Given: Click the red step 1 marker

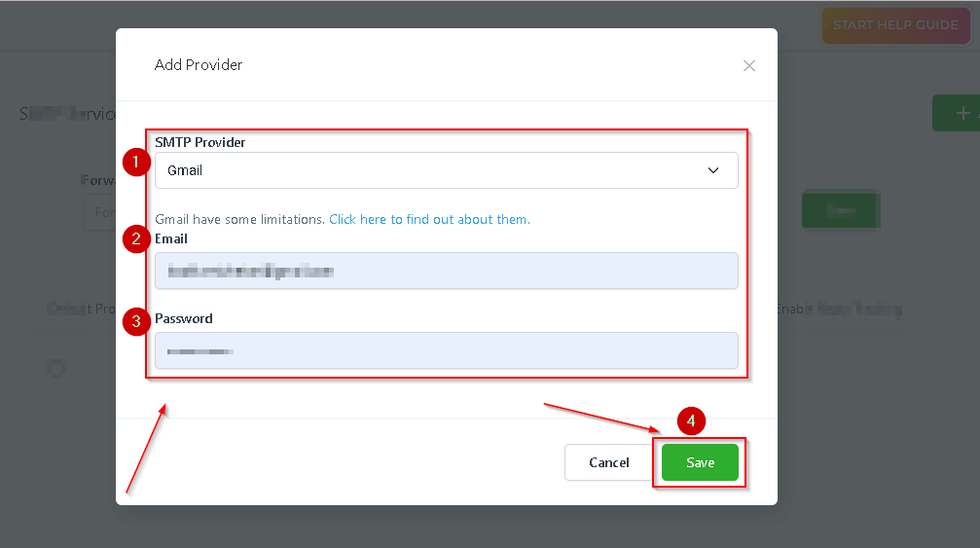Looking at the screenshot, I should pyautogui.click(x=137, y=161).
